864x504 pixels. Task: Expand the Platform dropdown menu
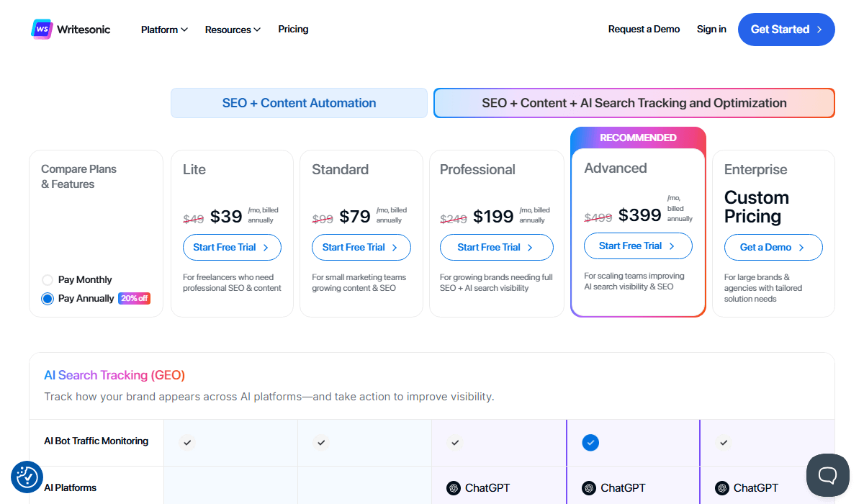pyautogui.click(x=164, y=30)
